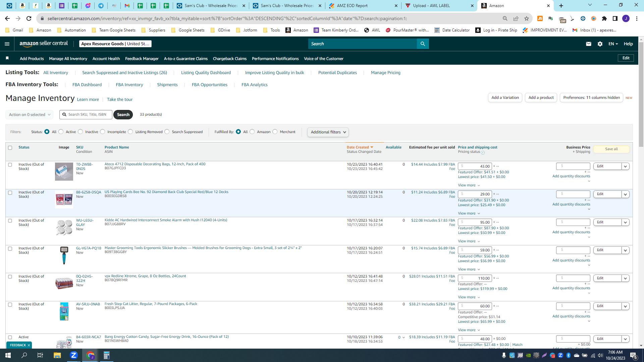
Task: Switch to the AMZ EOD Report tab
Action: pos(364,6)
